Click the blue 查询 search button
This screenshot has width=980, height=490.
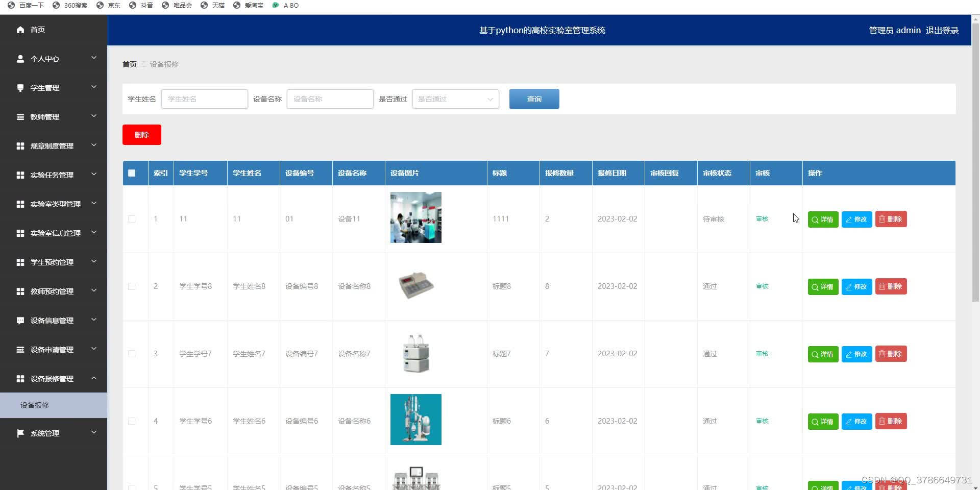(x=534, y=99)
